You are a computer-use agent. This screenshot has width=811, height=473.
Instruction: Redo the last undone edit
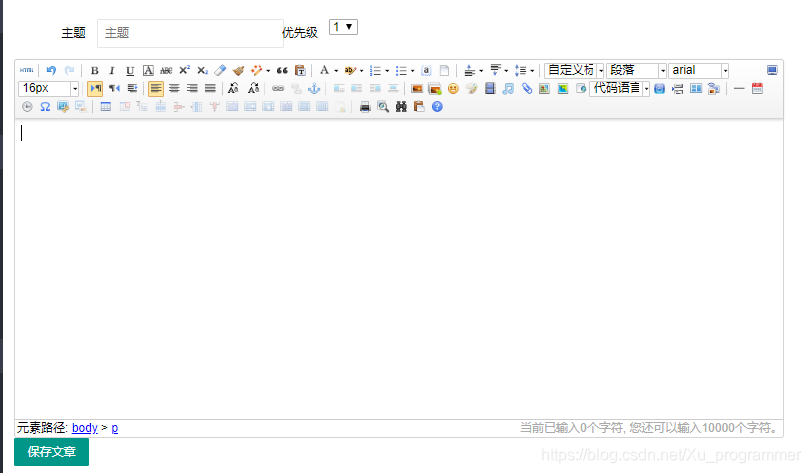[x=69, y=70]
